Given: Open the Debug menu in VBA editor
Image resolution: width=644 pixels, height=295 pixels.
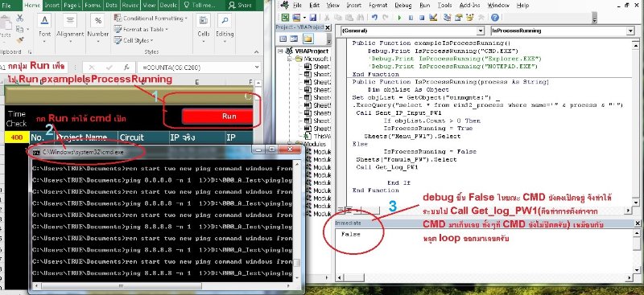Looking at the screenshot, I should [x=403, y=6].
